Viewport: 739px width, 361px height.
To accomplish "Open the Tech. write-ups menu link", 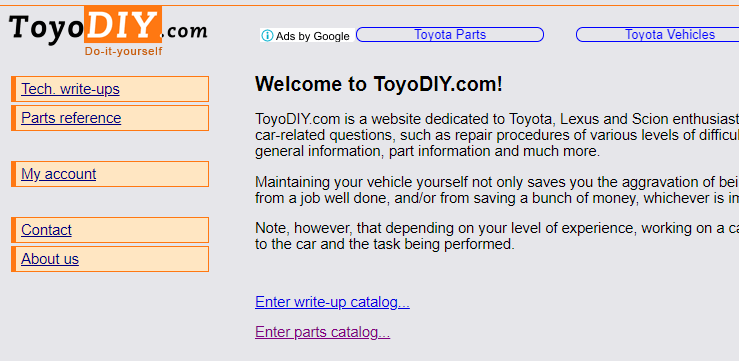I will tap(70, 89).
